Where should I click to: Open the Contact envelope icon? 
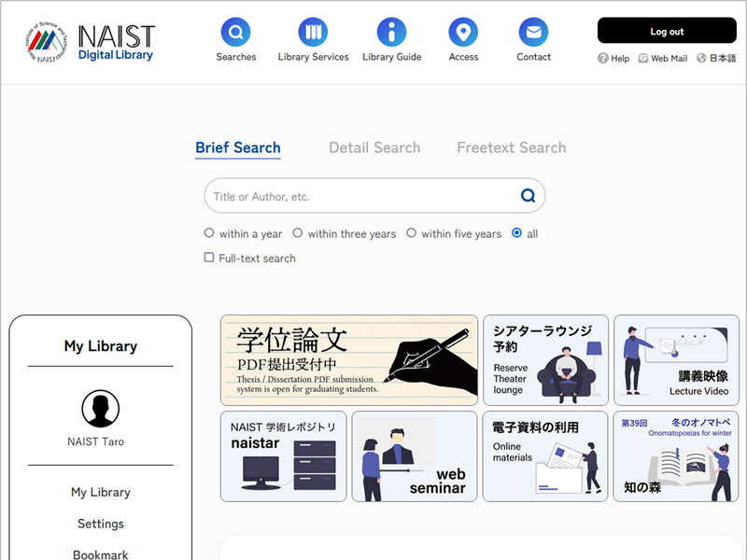[533, 33]
